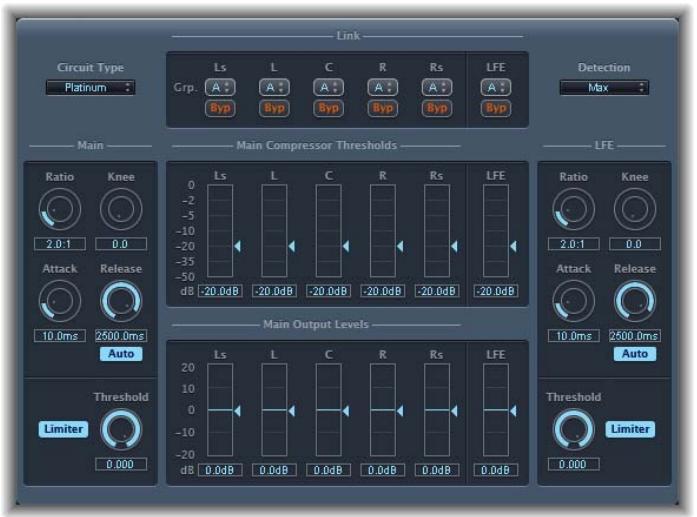Open the Rs channel group A selector
Viewport: 697px width, 517px height.
[x=437, y=88]
